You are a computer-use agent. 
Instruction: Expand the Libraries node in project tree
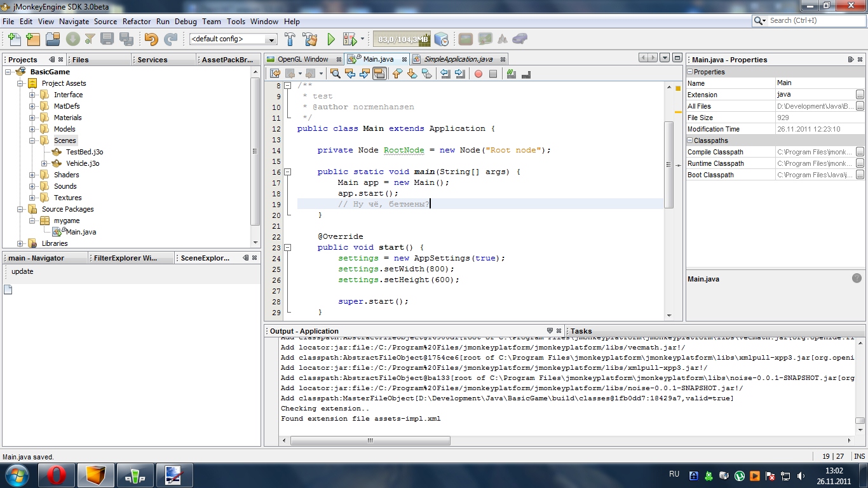[20, 243]
